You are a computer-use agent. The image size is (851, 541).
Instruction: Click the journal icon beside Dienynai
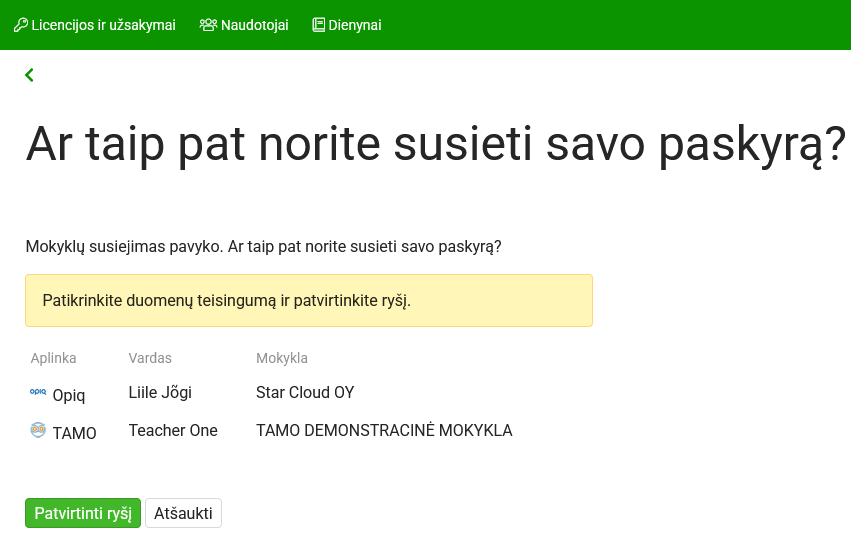coord(319,25)
